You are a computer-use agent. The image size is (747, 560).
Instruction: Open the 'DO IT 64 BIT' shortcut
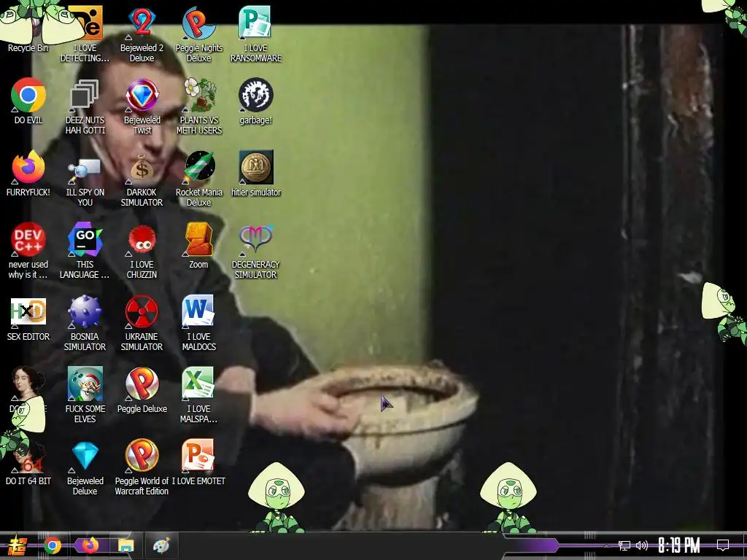pyautogui.click(x=28, y=463)
